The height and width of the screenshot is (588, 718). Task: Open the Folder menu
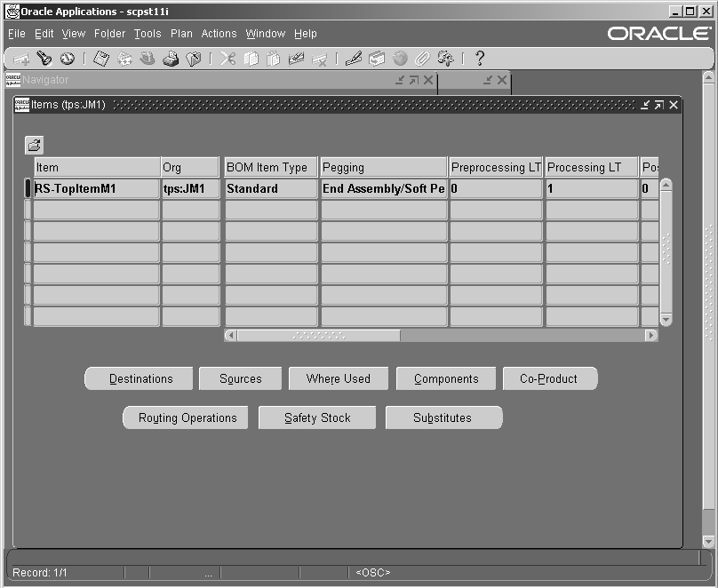pos(109,34)
